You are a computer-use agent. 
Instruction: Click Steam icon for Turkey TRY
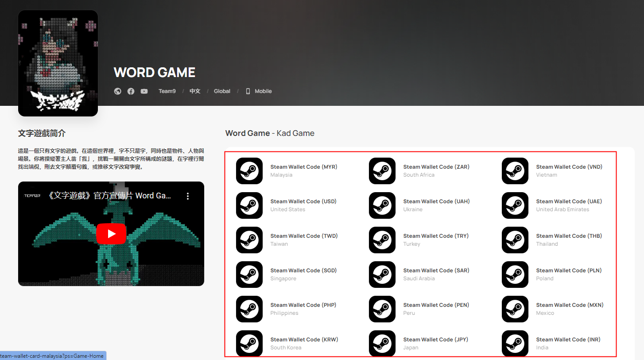click(382, 240)
